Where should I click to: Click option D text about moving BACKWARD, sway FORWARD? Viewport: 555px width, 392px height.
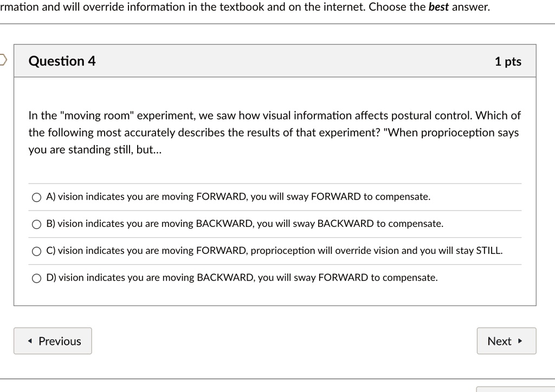click(242, 277)
